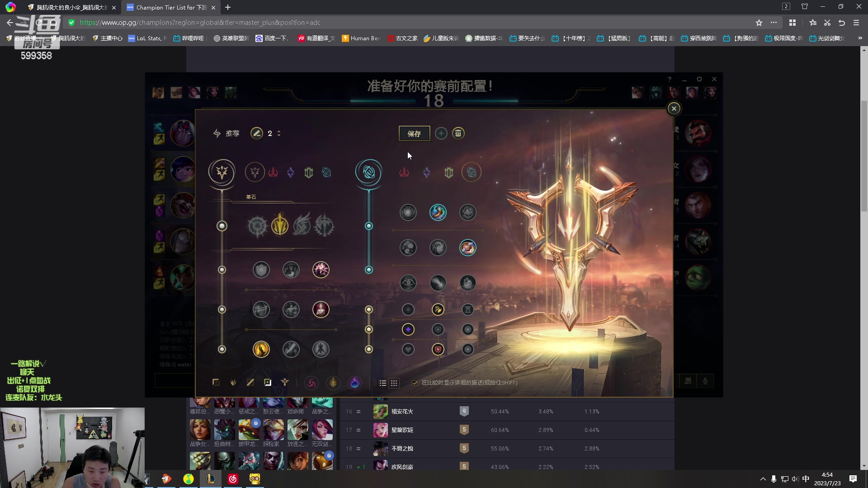Switch to the Champion Tier List tab
The image size is (868, 488).
click(x=171, y=7)
